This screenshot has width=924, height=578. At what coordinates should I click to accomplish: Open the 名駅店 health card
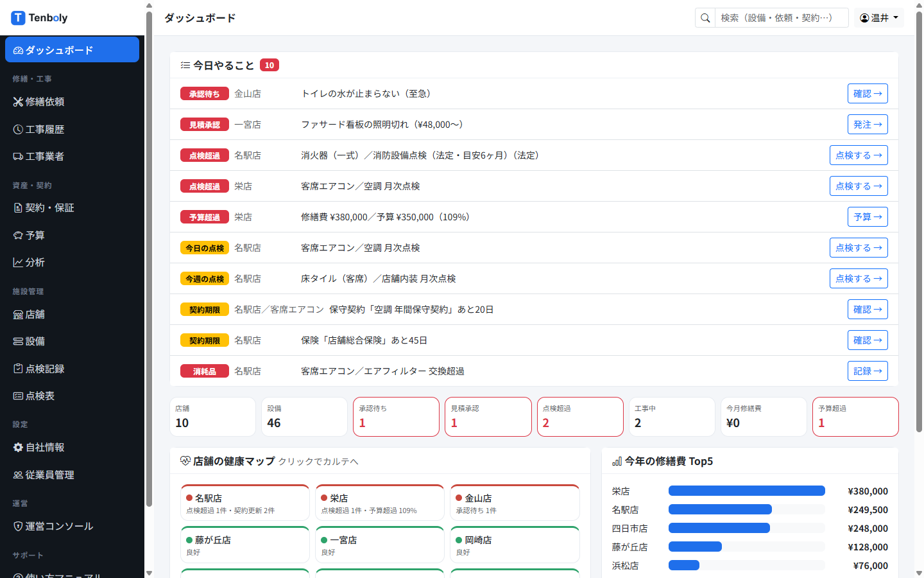click(245, 503)
